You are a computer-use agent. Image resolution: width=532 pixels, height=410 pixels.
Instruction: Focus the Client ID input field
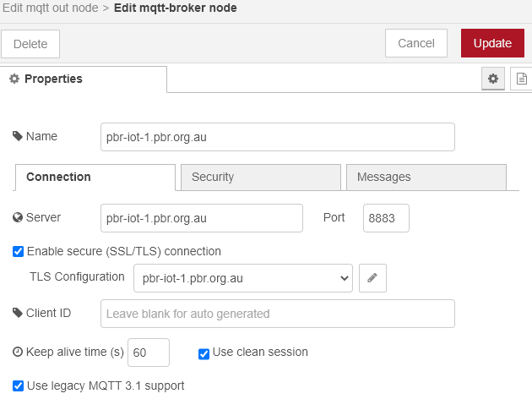pyautogui.click(x=278, y=314)
